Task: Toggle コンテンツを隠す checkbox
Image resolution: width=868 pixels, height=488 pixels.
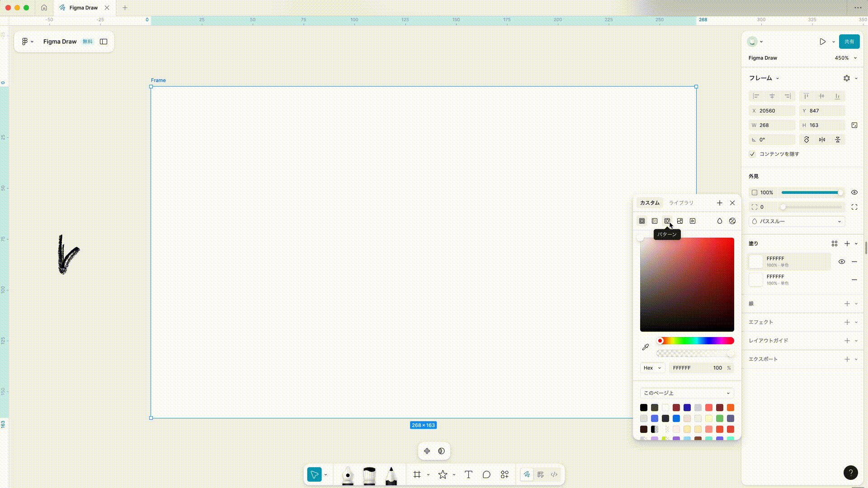Action: coord(752,154)
